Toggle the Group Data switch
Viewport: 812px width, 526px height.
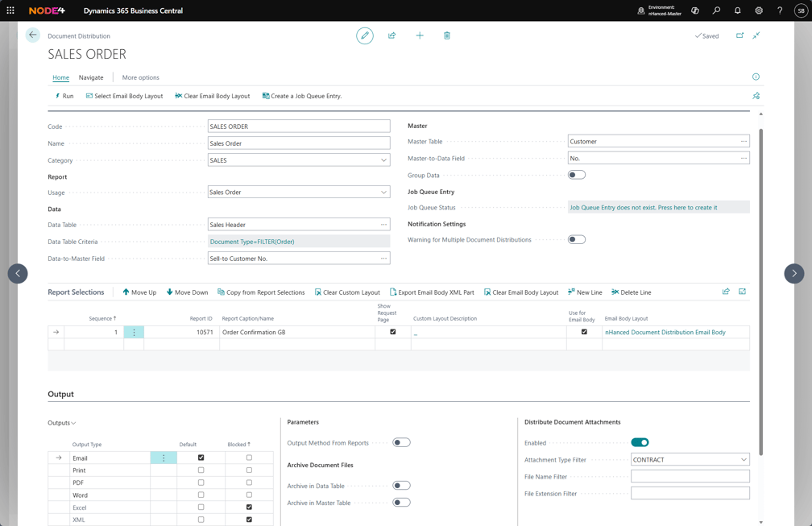[x=577, y=175]
